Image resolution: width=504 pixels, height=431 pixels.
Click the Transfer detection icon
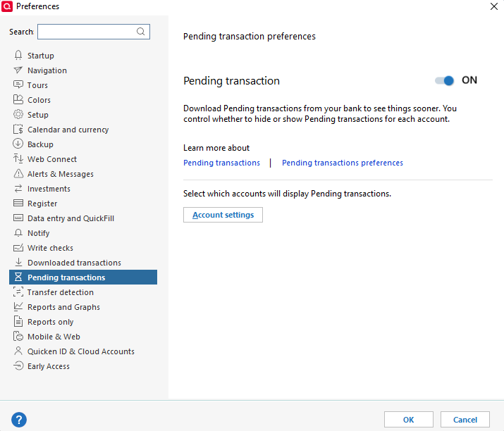pyautogui.click(x=18, y=292)
